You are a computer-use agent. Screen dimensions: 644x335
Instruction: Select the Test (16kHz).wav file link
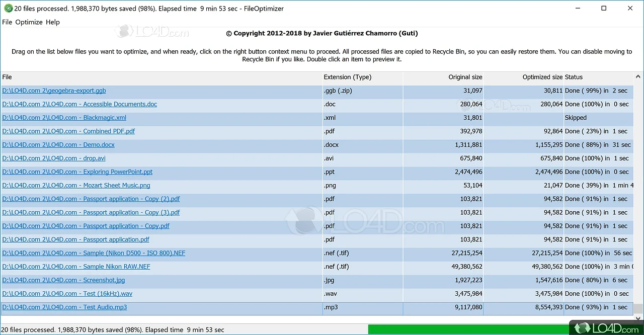[x=67, y=294]
